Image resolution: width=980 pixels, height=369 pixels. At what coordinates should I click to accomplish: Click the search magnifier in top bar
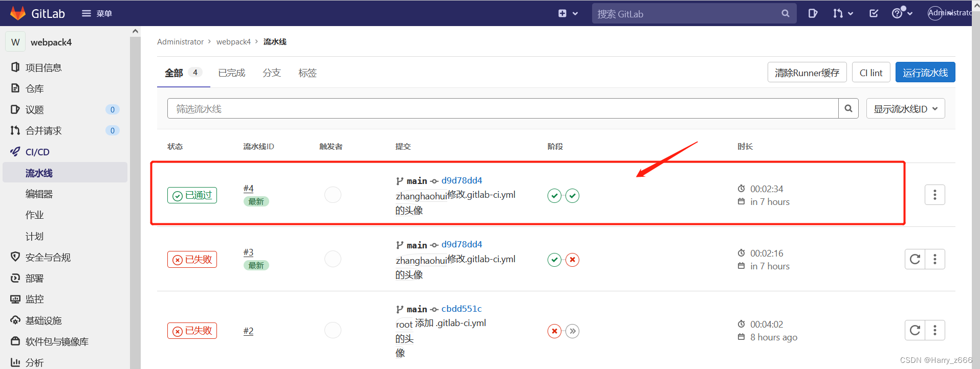point(786,14)
